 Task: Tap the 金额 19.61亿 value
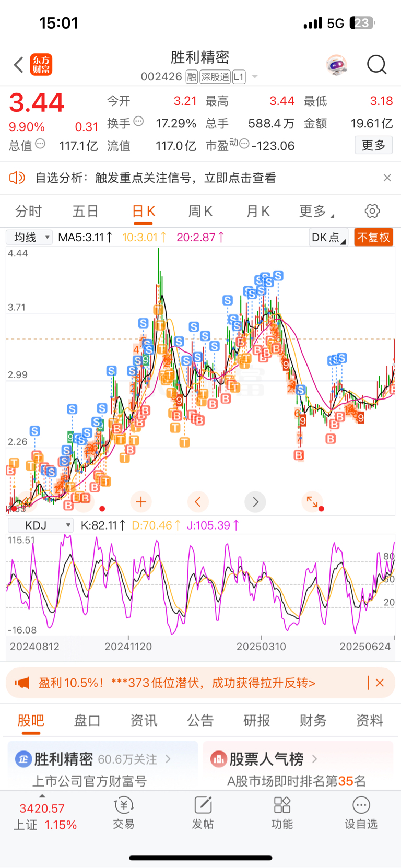coord(371,123)
